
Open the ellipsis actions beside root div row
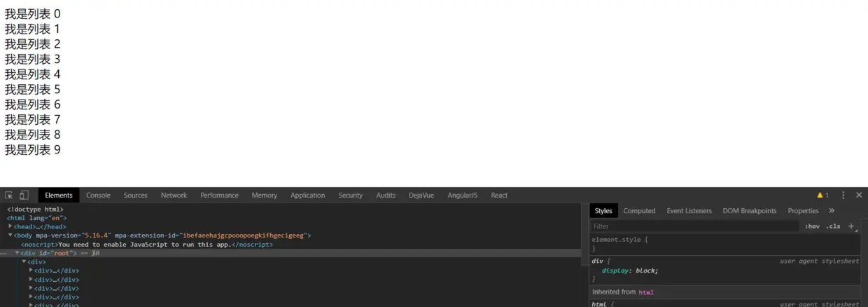(x=4, y=253)
